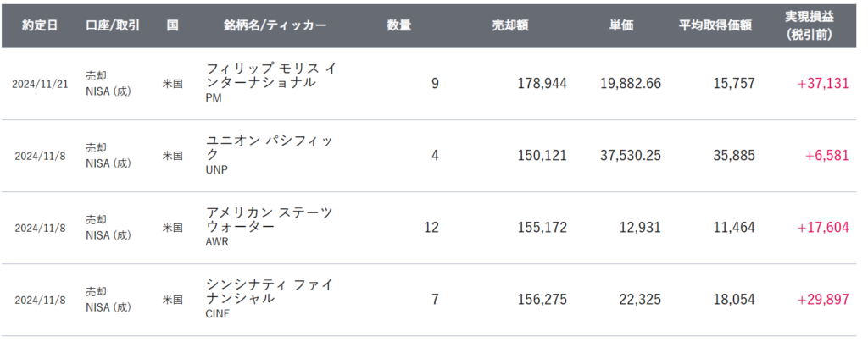Select the 2024/11/21 trade date cell
868x342 pixels.
(x=39, y=85)
